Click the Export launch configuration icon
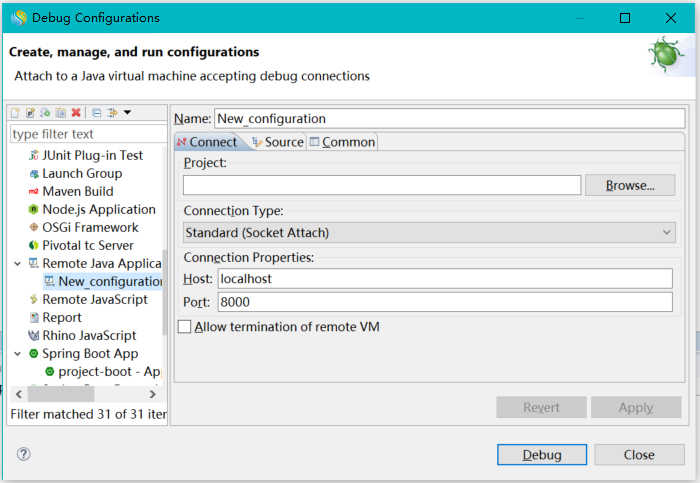 (x=45, y=113)
